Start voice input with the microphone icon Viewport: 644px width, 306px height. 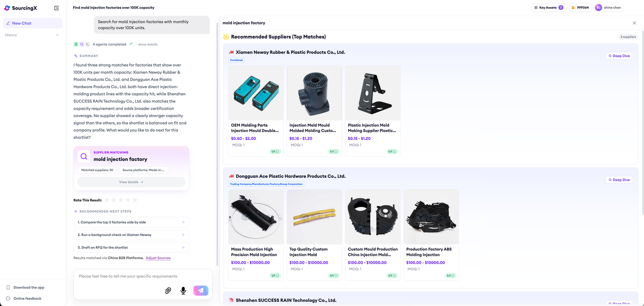[x=183, y=290]
